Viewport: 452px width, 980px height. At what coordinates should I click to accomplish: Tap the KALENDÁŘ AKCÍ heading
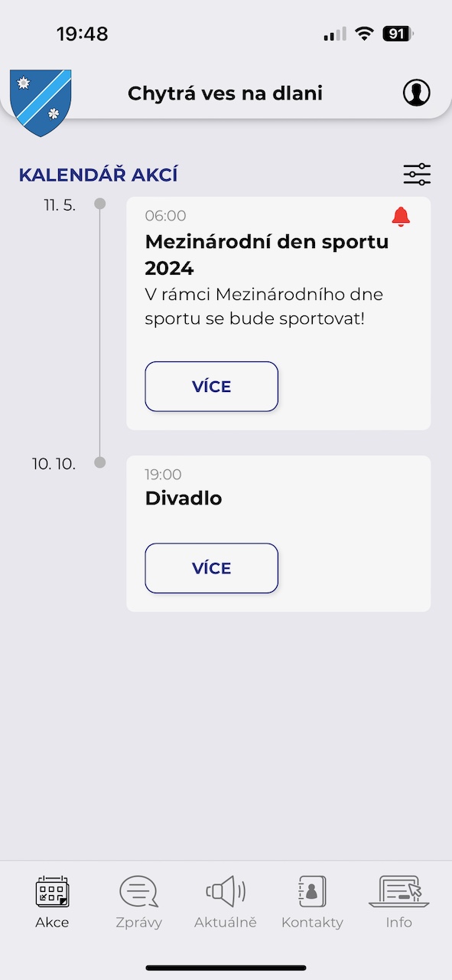coord(98,175)
